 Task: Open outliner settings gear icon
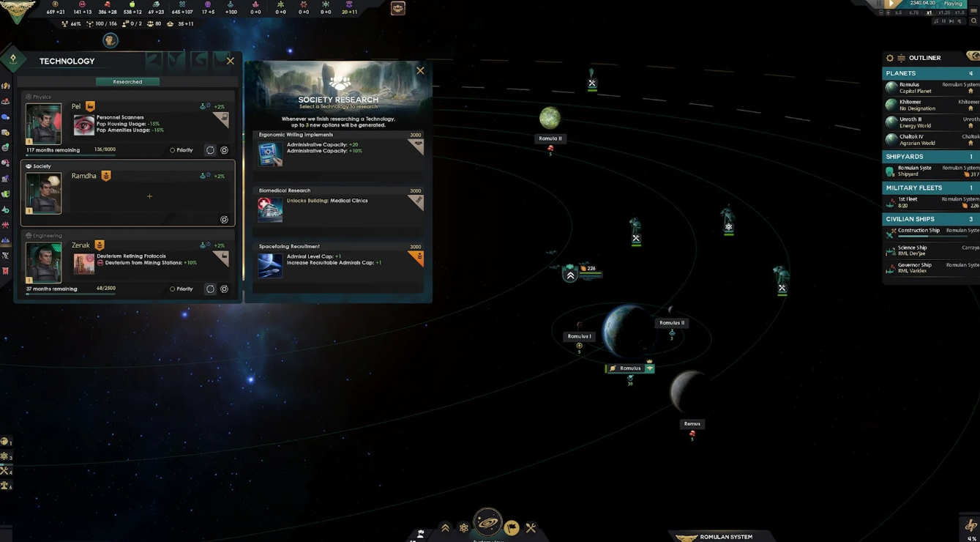click(890, 58)
